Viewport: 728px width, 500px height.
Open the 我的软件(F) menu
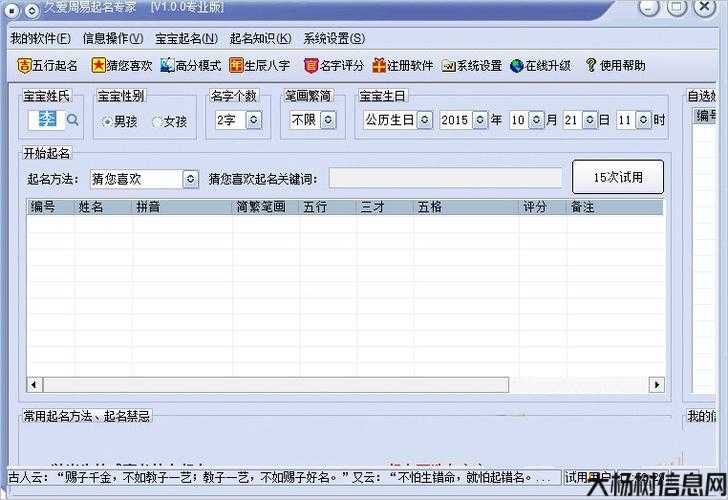(x=40, y=39)
